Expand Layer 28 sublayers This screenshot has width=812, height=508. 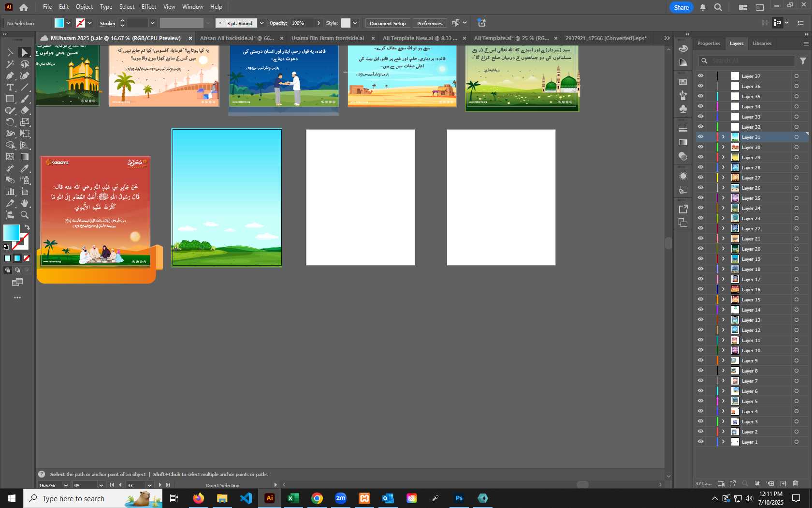(724, 167)
